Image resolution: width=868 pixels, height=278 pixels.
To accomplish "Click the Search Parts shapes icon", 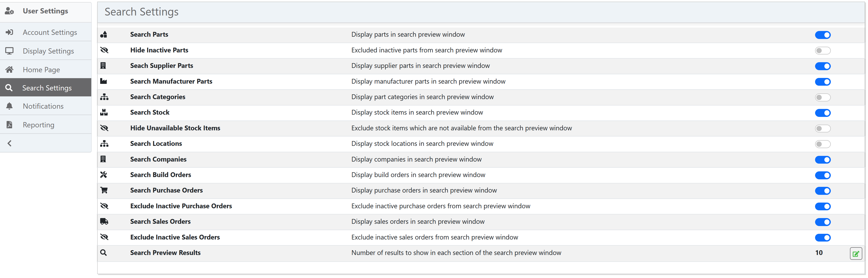I will point(104,35).
